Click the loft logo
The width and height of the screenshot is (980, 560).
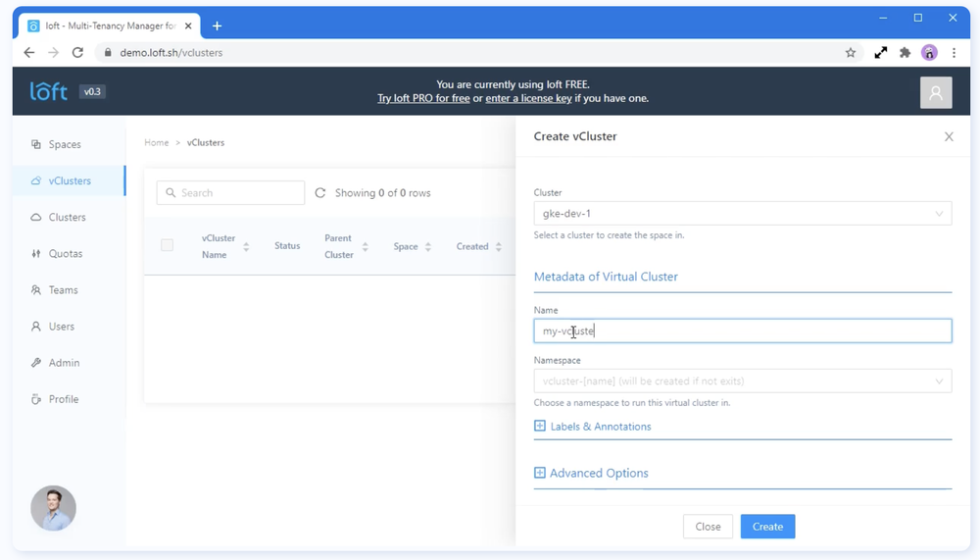pos(49,91)
